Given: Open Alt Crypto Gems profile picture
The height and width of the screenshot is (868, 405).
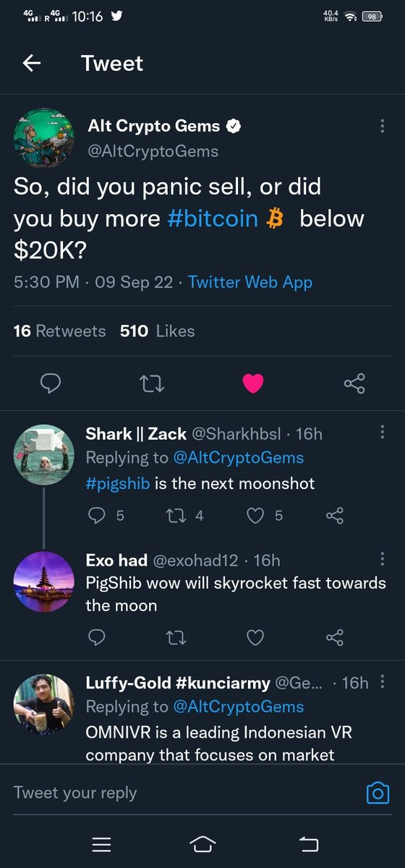Looking at the screenshot, I should [44, 138].
